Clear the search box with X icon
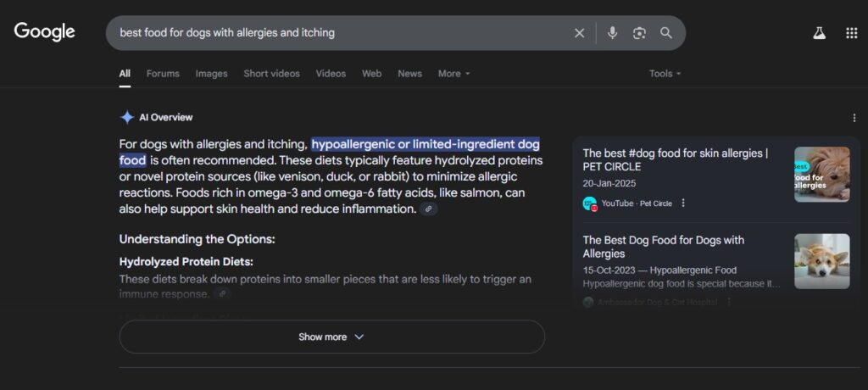Image resolution: width=868 pixels, height=390 pixels. pos(580,33)
